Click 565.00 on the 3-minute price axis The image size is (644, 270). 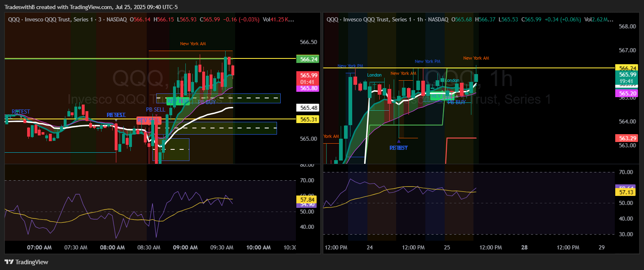(309, 139)
